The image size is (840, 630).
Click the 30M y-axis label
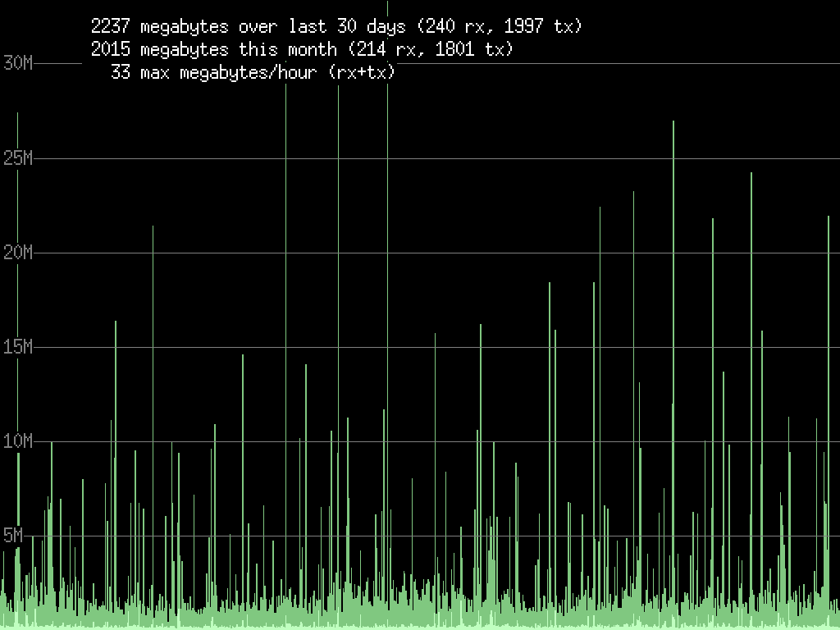tap(17, 63)
